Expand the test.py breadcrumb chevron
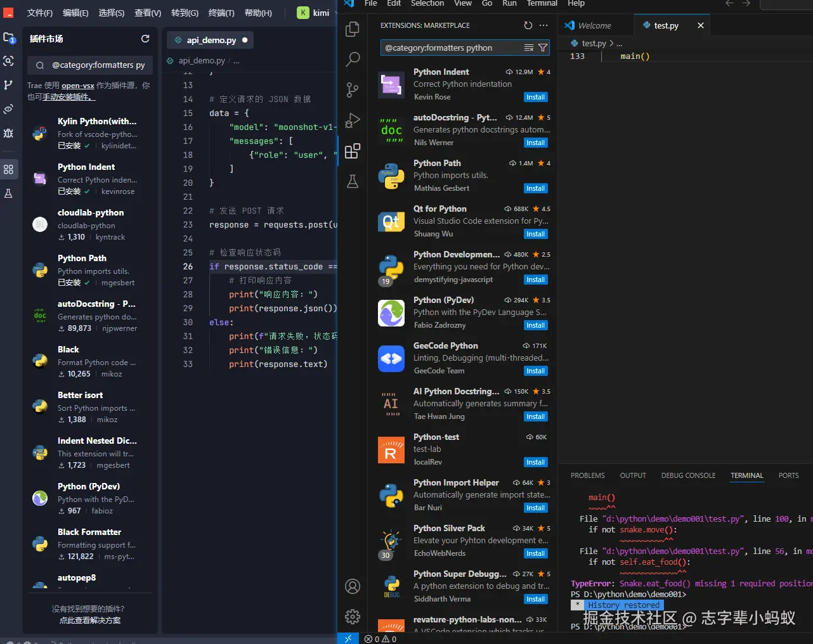Viewport: 813px width, 644px height. 611,44
